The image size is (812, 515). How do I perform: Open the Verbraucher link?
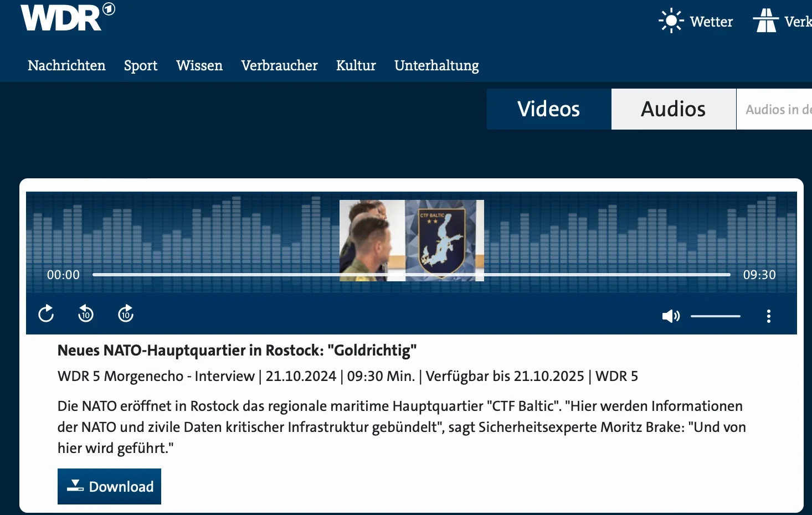coord(279,65)
